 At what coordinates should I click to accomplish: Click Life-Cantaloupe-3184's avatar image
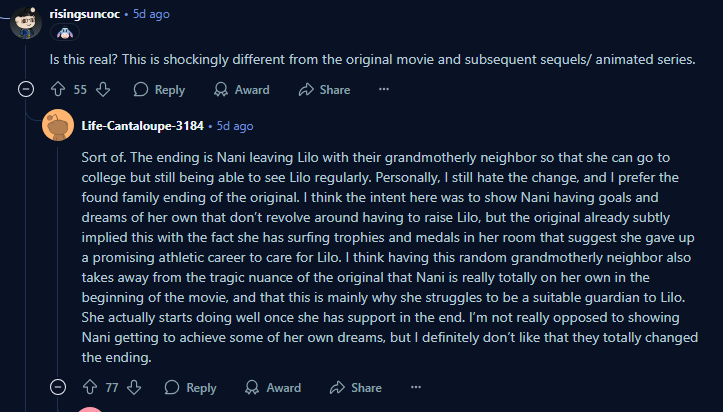[x=58, y=126]
